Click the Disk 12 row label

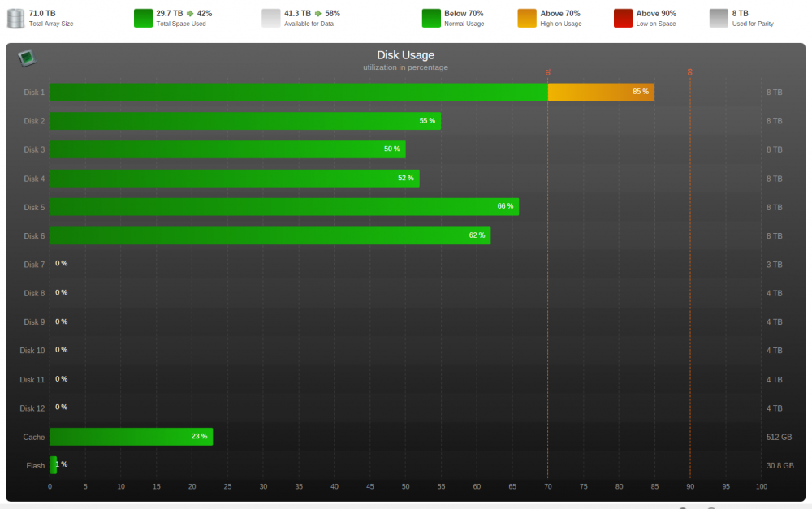32,408
